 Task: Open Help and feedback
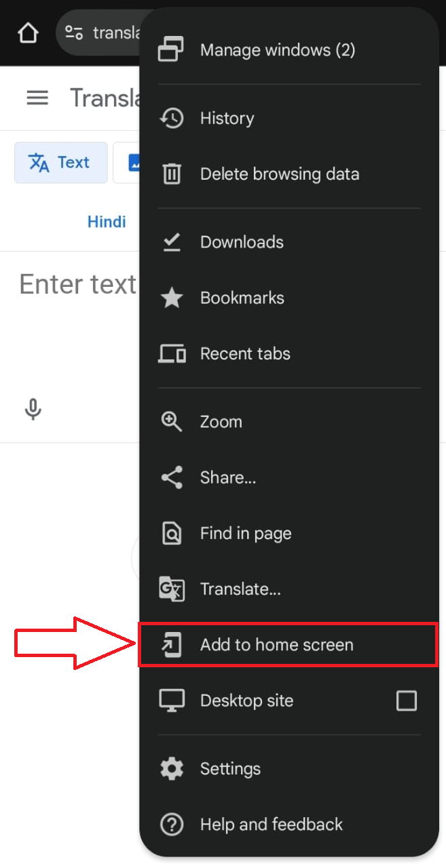[x=289, y=825]
